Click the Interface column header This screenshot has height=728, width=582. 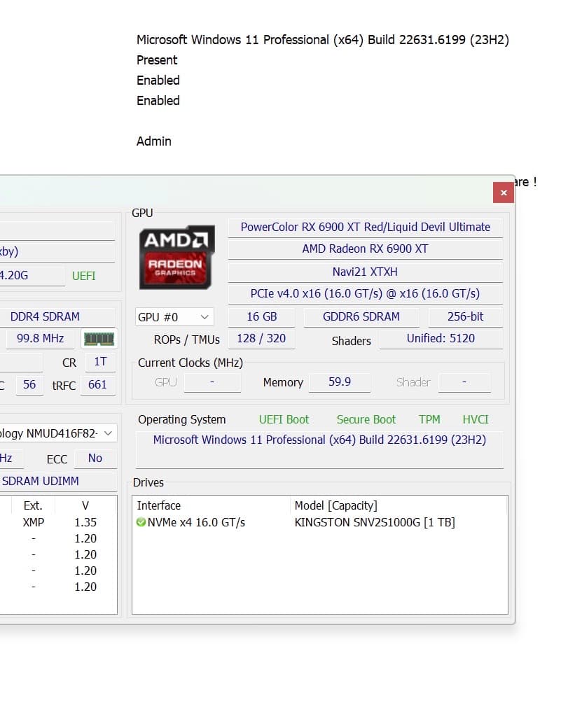[x=159, y=505]
